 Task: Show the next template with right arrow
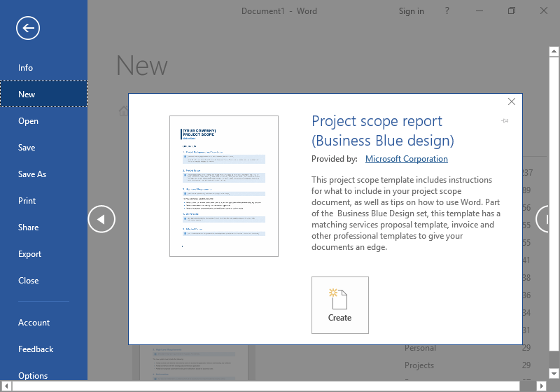[543, 219]
